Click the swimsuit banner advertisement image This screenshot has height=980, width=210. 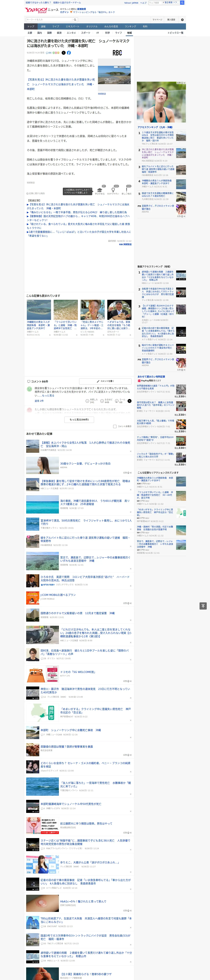click(161, 102)
